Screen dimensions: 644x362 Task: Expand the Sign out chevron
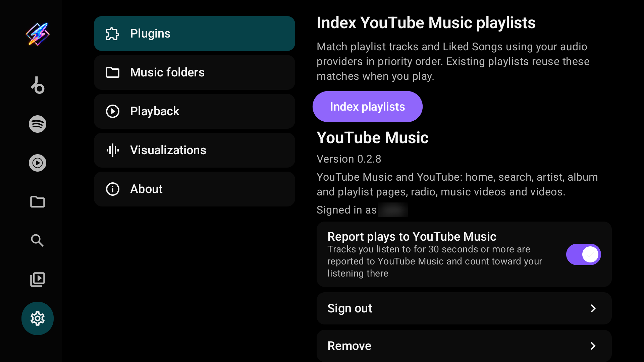593,308
